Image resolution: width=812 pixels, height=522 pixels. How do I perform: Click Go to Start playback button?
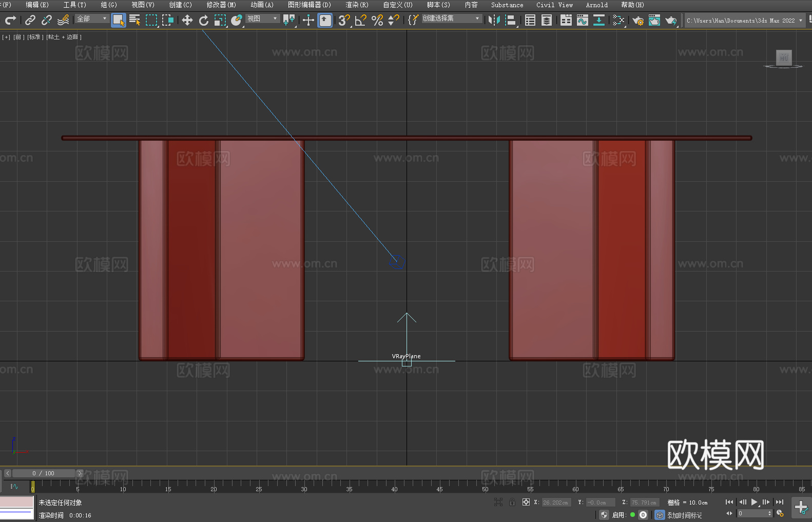(729, 502)
